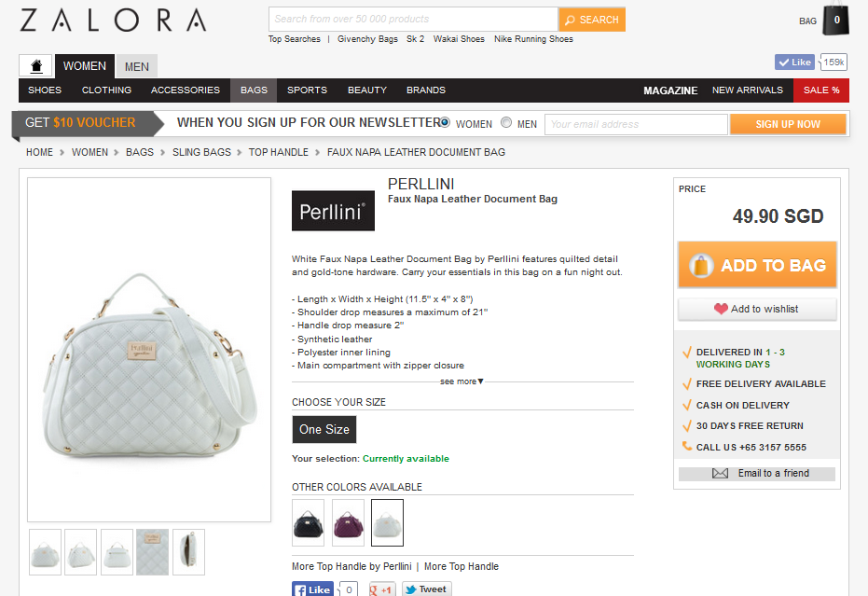
Task: Share via the Tweet button
Action: tap(426, 589)
